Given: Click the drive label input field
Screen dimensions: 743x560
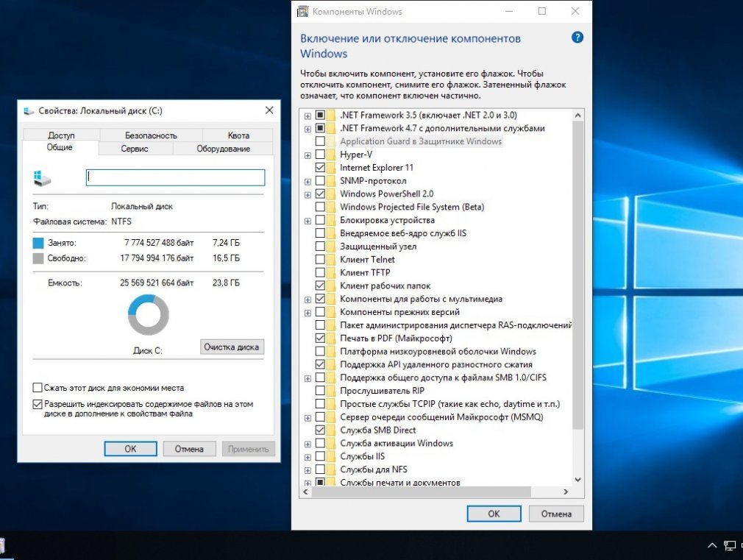Looking at the screenshot, I should click(x=175, y=178).
